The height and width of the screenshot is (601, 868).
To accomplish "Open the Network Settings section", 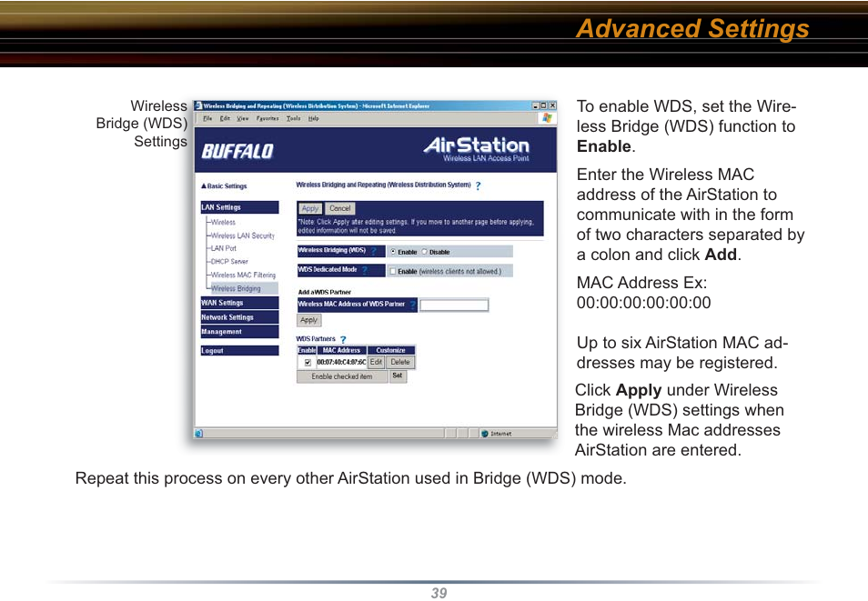I will pos(239,317).
